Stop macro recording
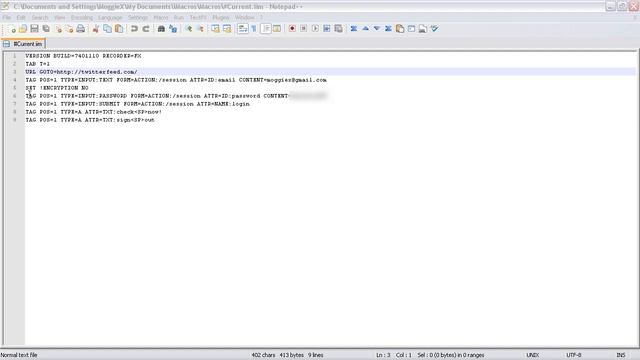 (x=303, y=29)
